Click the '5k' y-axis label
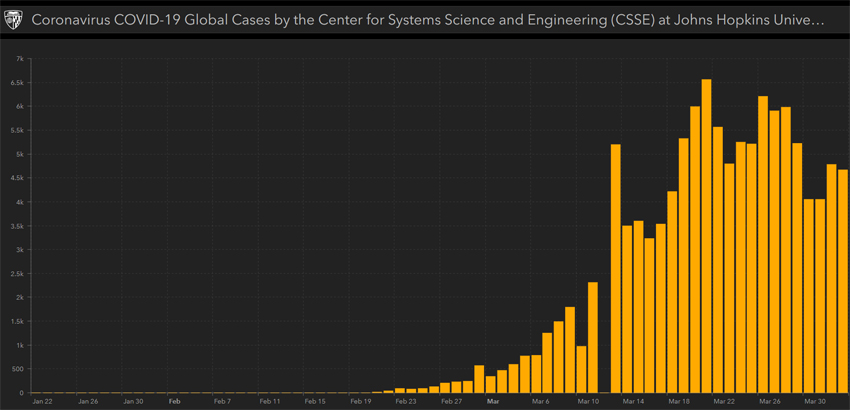The height and width of the screenshot is (410, 850). click(x=20, y=154)
